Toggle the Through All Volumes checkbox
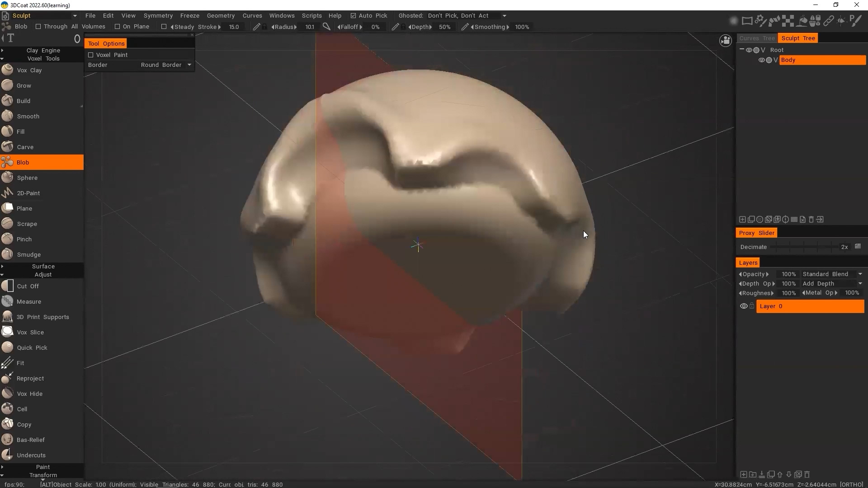Image resolution: width=868 pixels, height=488 pixels. [38, 27]
